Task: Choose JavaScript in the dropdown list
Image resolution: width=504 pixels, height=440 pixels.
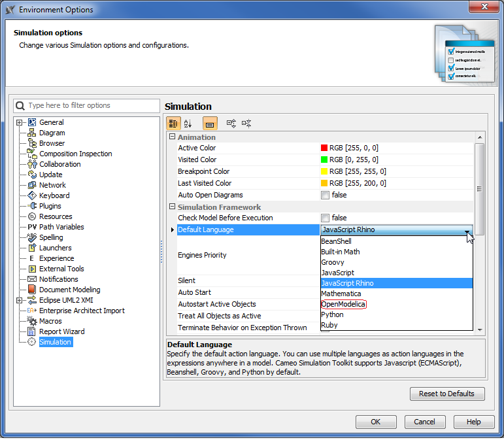Action: click(397, 273)
